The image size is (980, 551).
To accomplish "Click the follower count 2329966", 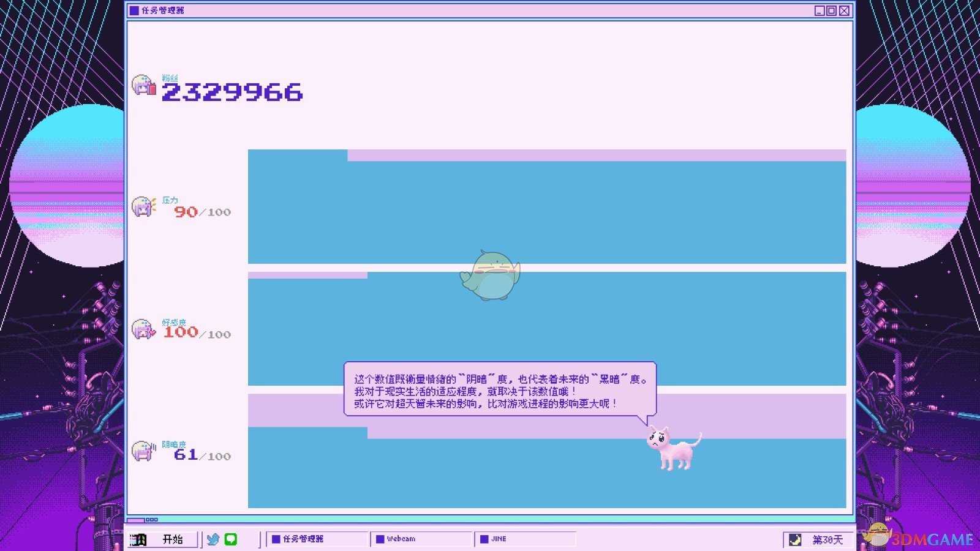I will coord(232,92).
